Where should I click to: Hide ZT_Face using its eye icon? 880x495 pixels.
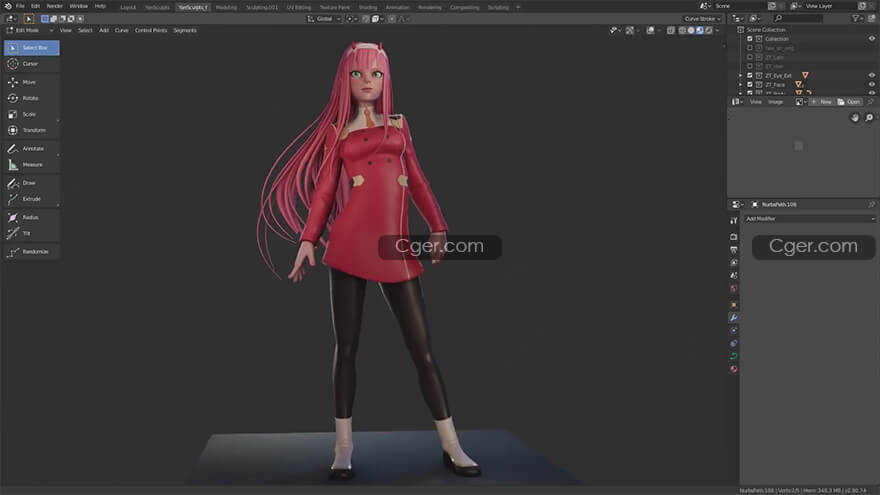click(x=872, y=84)
